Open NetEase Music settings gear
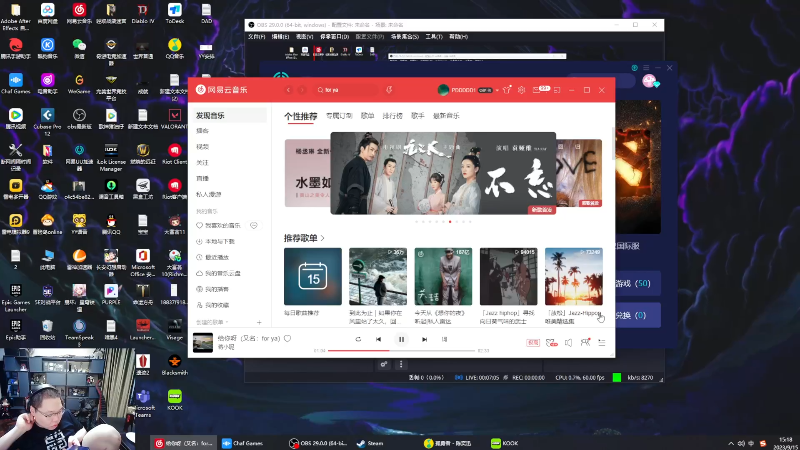Viewport: 800px width, 450px height. [521, 90]
